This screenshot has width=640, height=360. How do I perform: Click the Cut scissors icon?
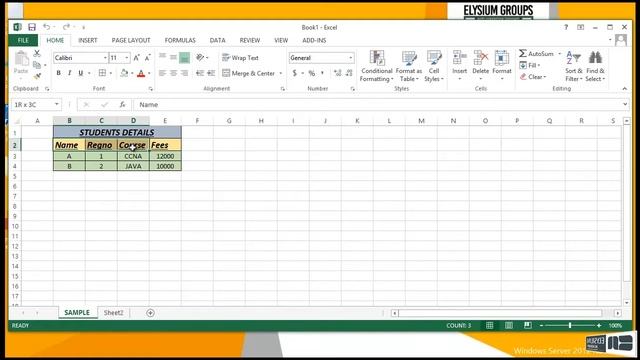coord(37,53)
